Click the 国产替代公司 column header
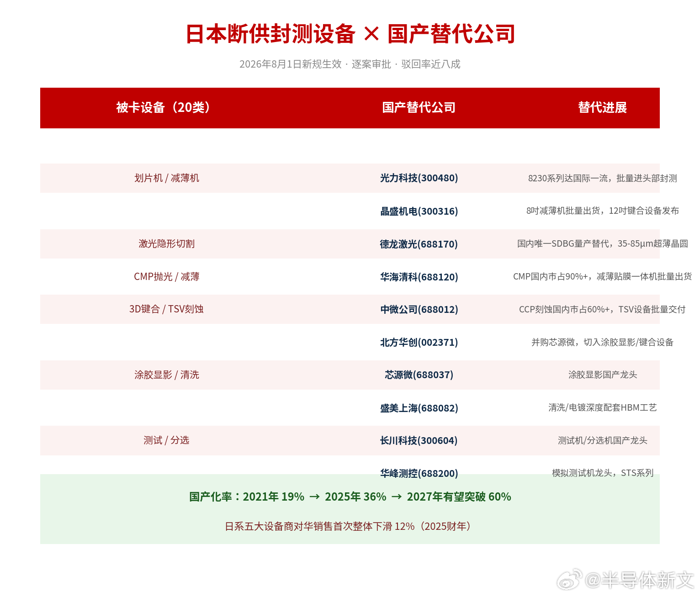This screenshot has width=700, height=597. (x=419, y=108)
